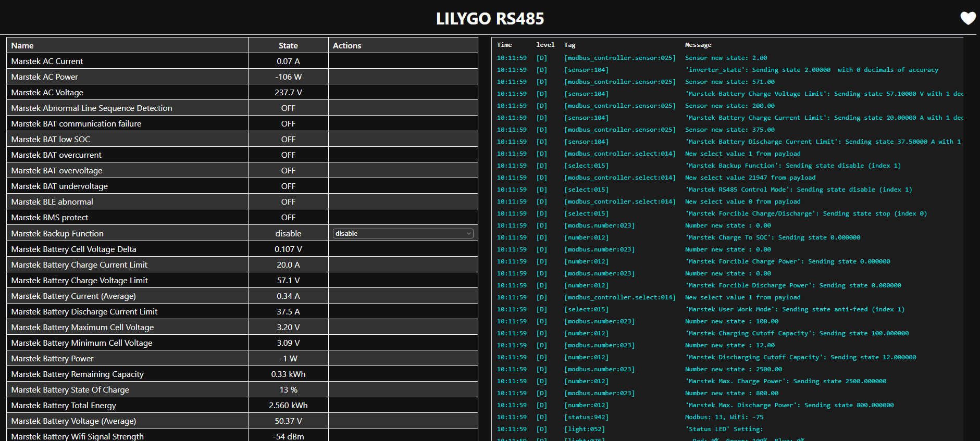The width and height of the screenshot is (980, 441).
Task: Select the Marstek AC Current row name
Action: pyautogui.click(x=47, y=61)
